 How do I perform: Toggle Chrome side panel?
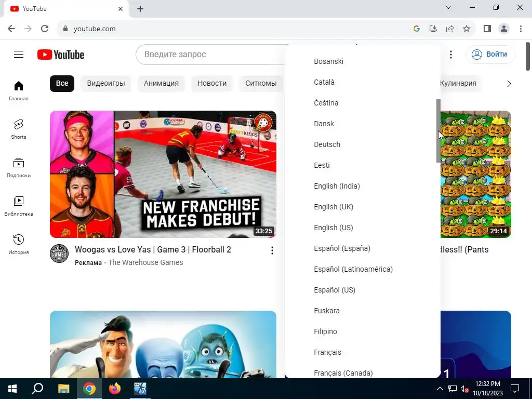(487, 29)
